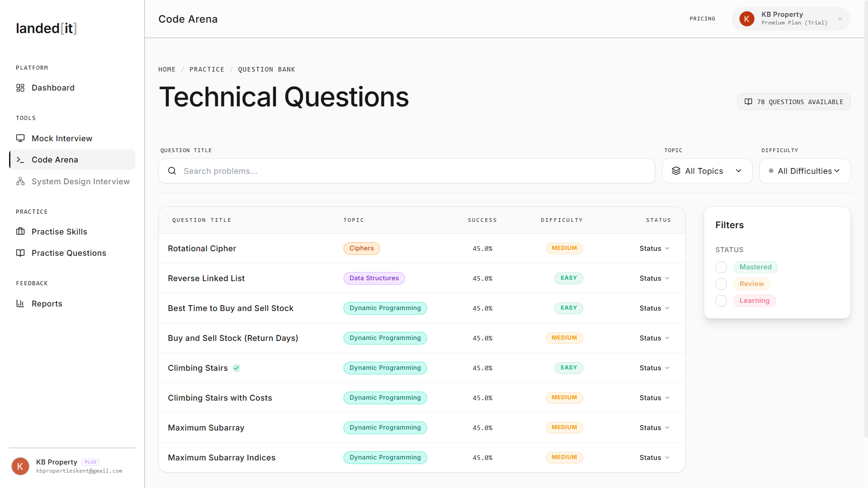
Task: Select the Dashboard icon in the sidebar
Action: coord(20,87)
